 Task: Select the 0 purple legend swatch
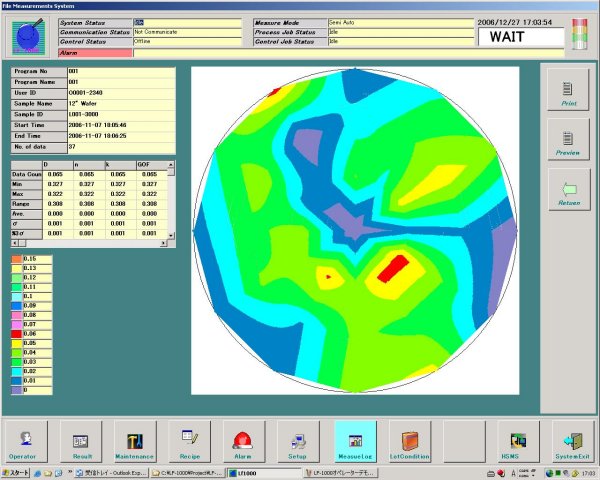pyautogui.click(x=17, y=390)
